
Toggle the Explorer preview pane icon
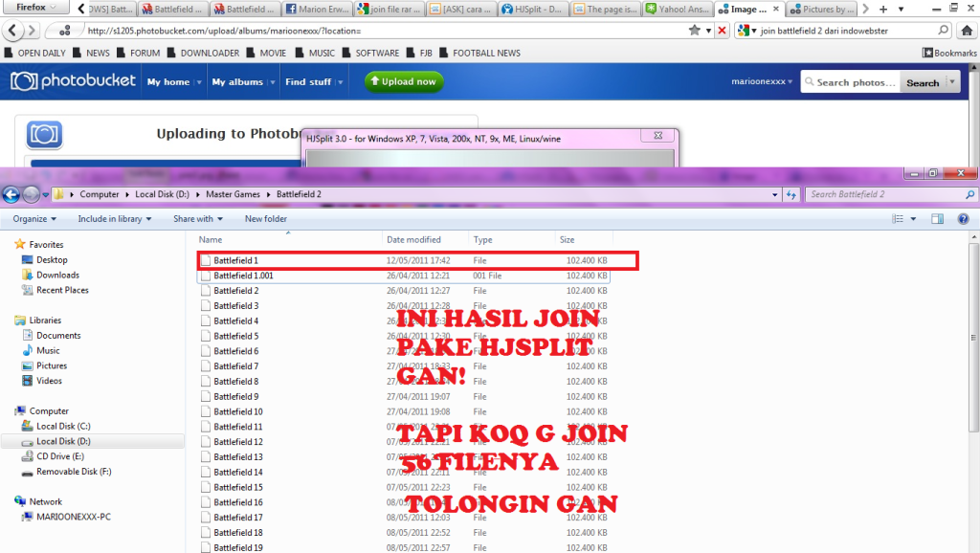(937, 219)
